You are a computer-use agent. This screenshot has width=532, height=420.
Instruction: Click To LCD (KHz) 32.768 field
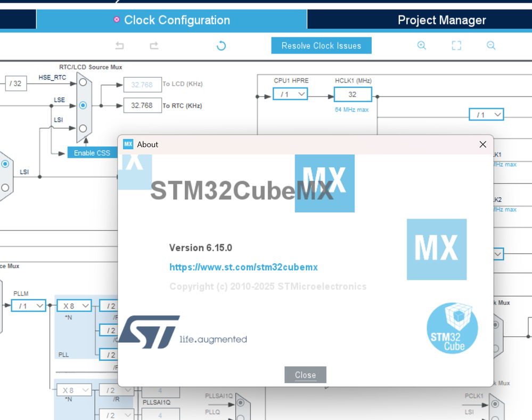click(x=142, y=85)
